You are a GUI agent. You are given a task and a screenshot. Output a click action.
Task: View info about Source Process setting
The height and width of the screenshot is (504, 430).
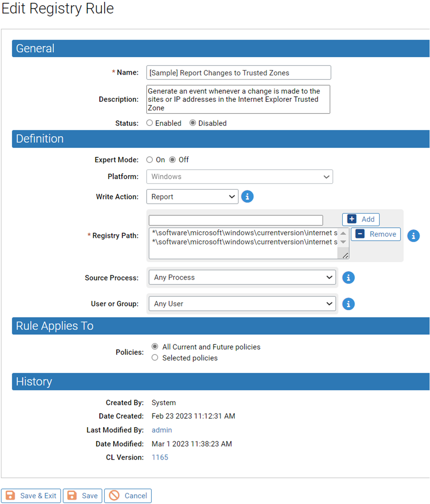348,278
